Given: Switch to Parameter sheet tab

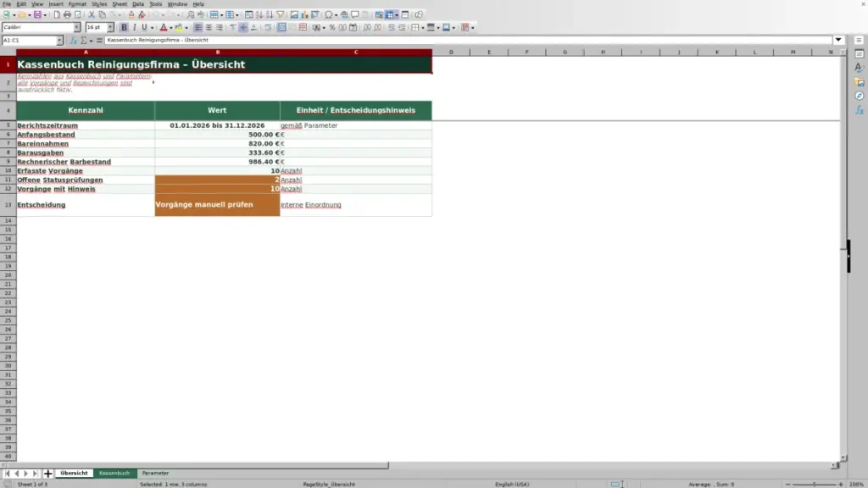Looking at the screenshot, I should point(155,474).
